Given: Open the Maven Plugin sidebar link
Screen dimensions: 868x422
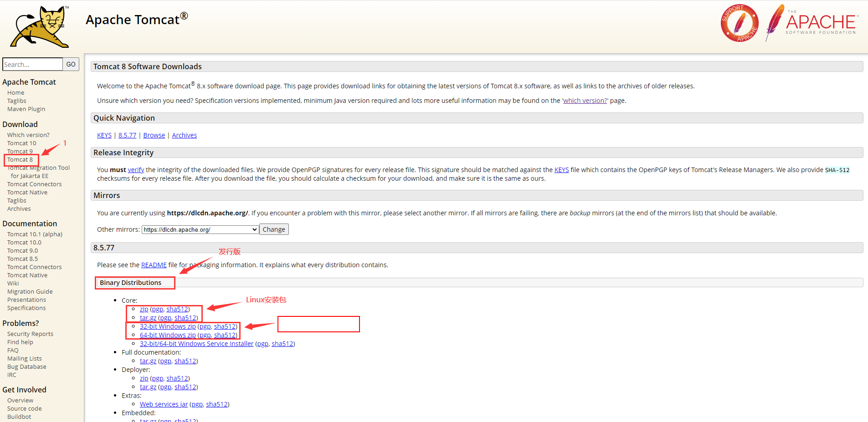Looking at the screenshot, I should click(26, 109).
